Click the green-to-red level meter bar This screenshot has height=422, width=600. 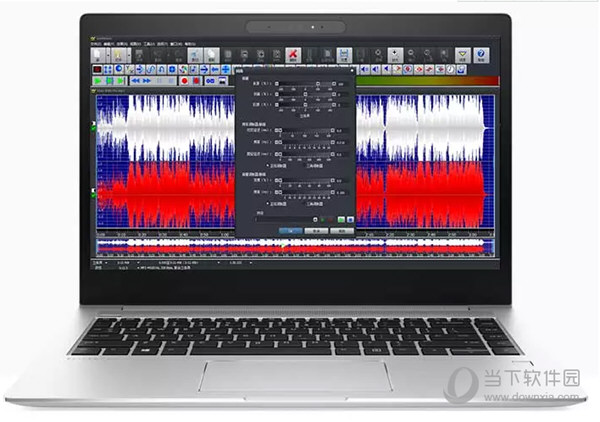click(x=427, y=81)
